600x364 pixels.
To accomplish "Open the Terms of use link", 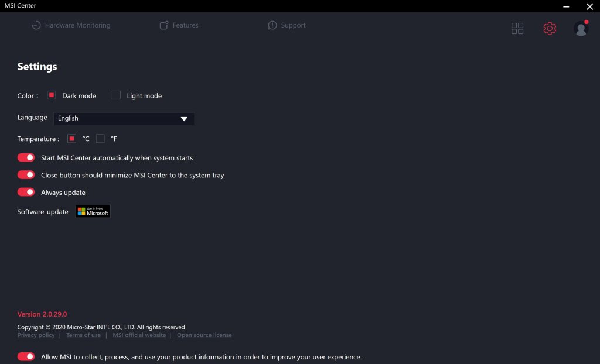I will pyautogui.click(x=83, y=335).
